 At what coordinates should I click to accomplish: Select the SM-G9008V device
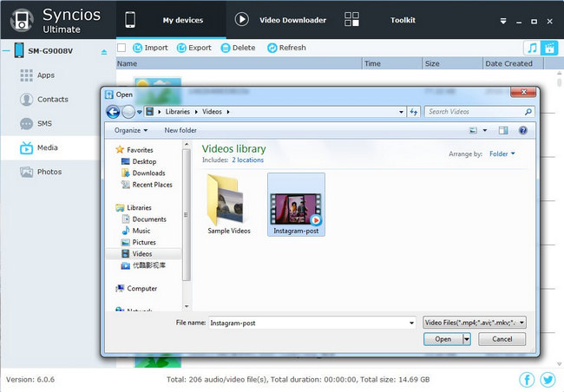[50, 50]
